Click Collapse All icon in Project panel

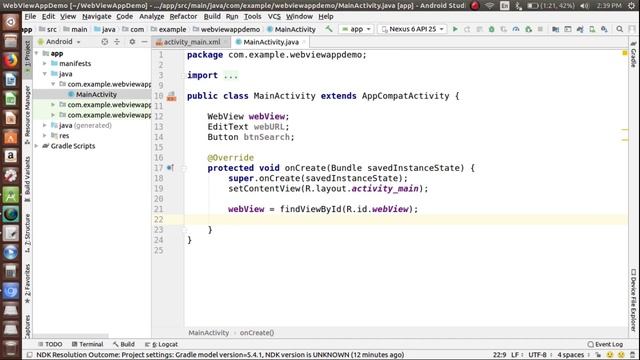(117, 42)
